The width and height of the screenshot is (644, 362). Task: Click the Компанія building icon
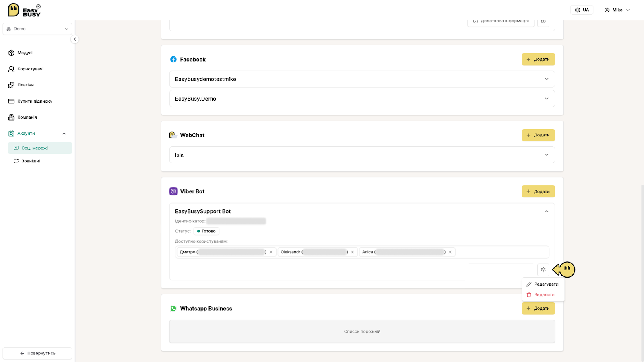pos(11,117)
